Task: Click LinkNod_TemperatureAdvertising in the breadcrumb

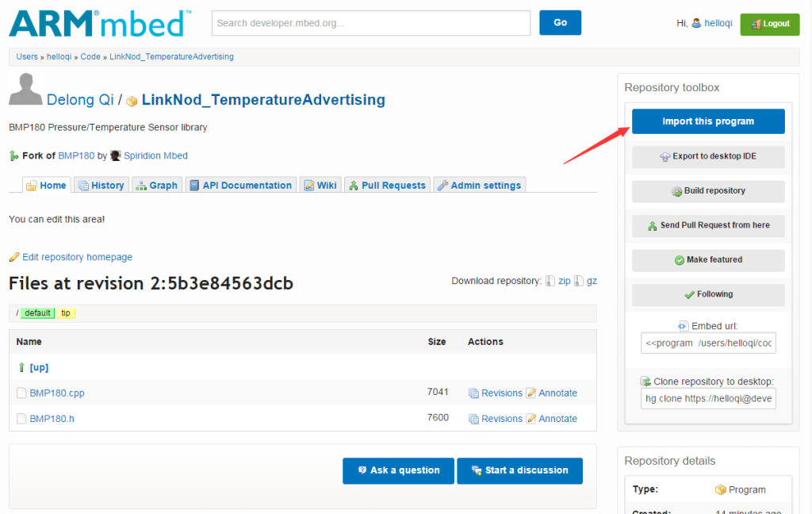Action: click(x=171, y=56)
